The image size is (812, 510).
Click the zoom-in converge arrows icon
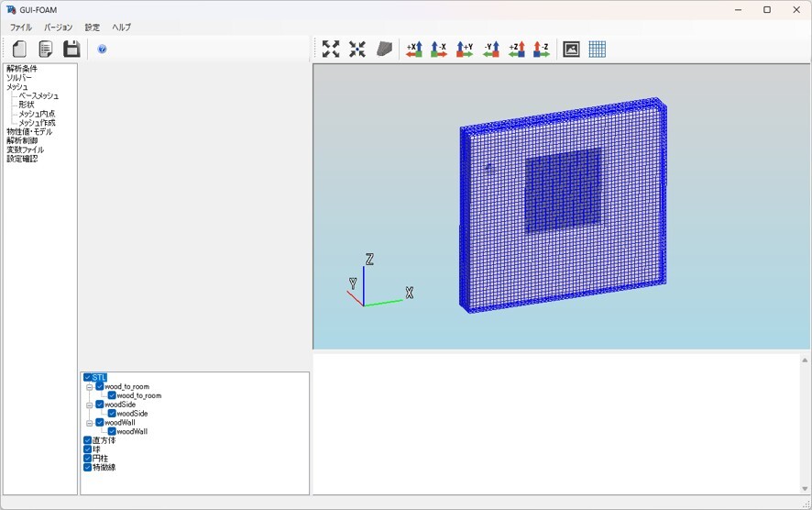point(357,50)
